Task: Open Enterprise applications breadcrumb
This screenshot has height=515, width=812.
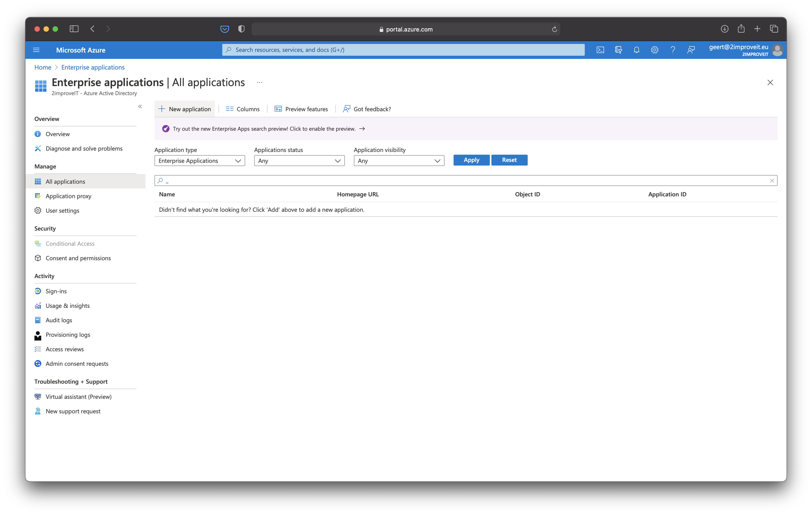Action: pos(93,67)
